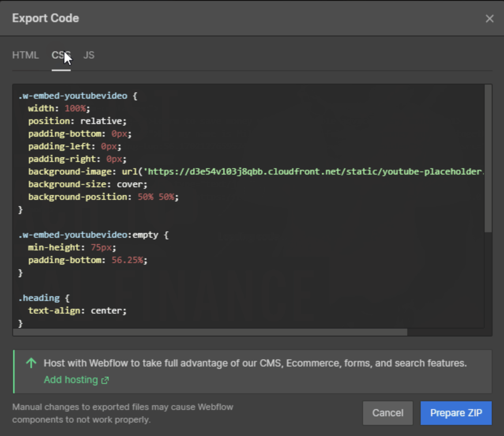Switch to the HTML tab

pyautogui.click(x=26, y=55)
